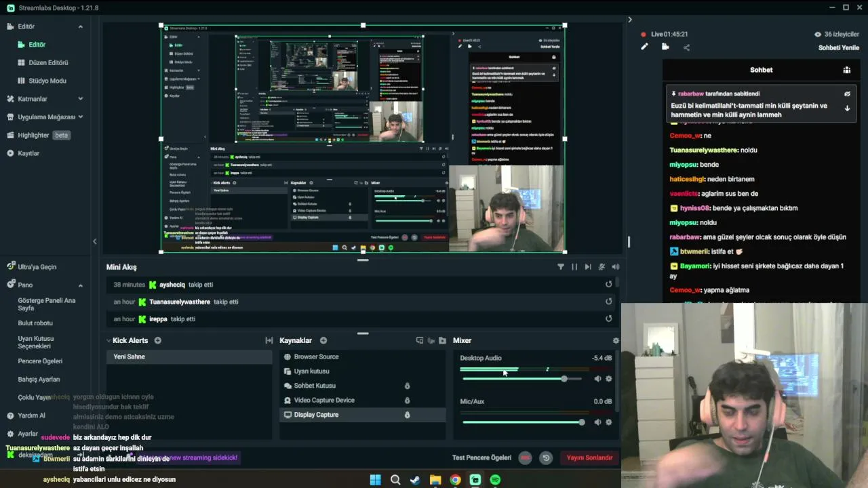Select the Yeni Sahne scene
Image resolution: width=868 pixels, height=488 pixels.
click(190, 357)
